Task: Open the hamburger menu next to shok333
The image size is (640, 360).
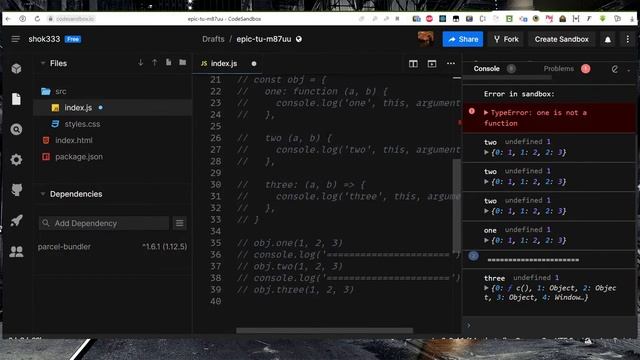Action: (x=16, y=39)
